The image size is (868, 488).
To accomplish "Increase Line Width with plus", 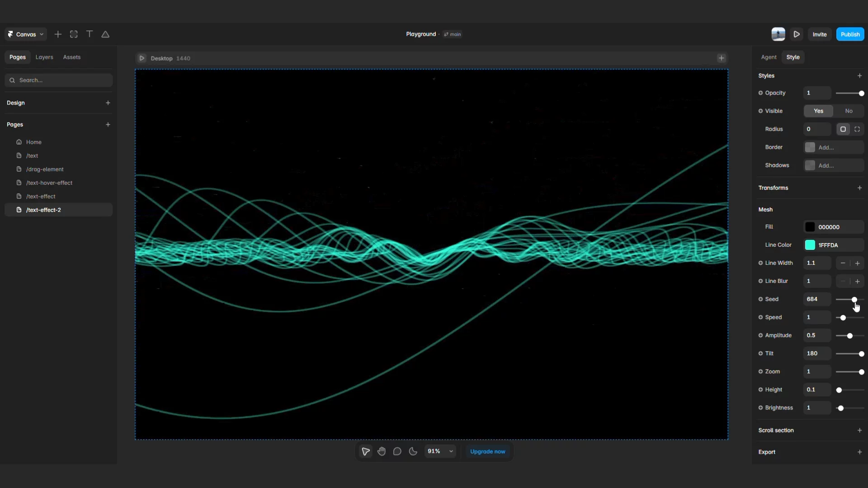I will click(857, 263).
